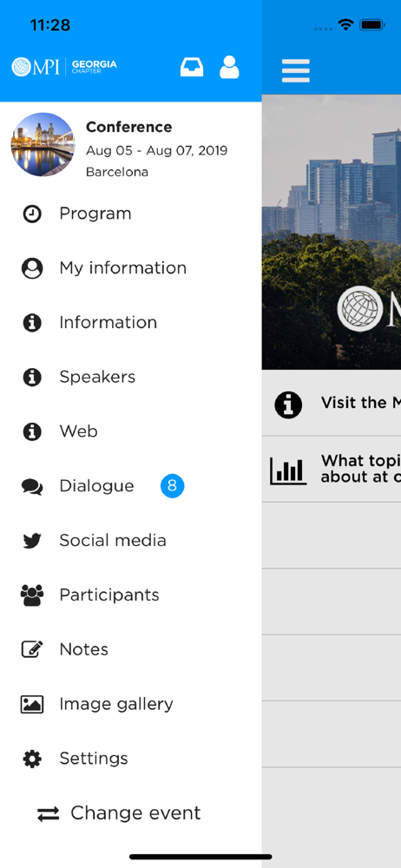The height and width of the screenshot is (868, 401).
Task: Open the Visit the M... info row
Action: point(332,404)
